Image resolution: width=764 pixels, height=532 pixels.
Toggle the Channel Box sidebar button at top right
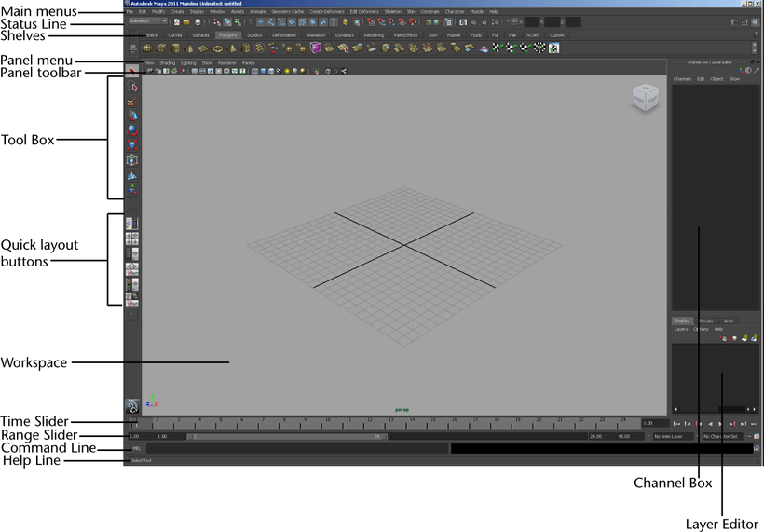coord(756,22)
